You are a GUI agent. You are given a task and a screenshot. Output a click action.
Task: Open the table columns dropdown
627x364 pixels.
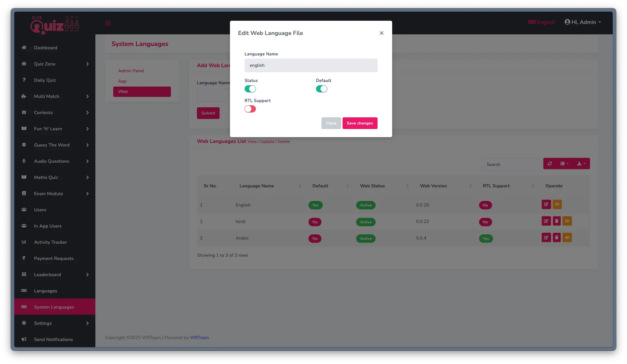(x=564, y=164)
